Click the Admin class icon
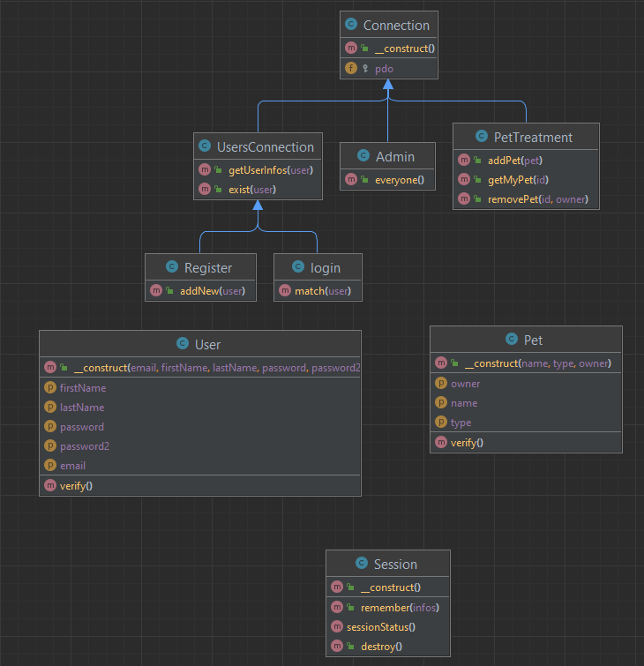The width and height of the screenshot is (644, 666). (363, 156)
